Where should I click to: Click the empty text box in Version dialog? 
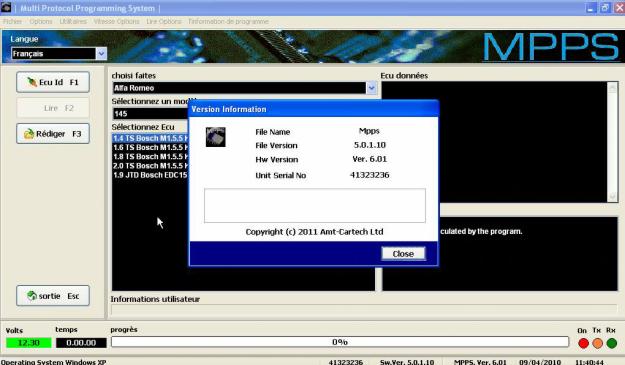click(x=315, y=206)
